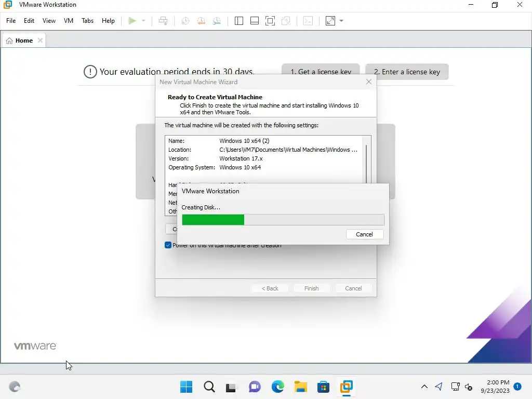Open the File menu
The image size is (532, 399).
[x=11, y=21]
